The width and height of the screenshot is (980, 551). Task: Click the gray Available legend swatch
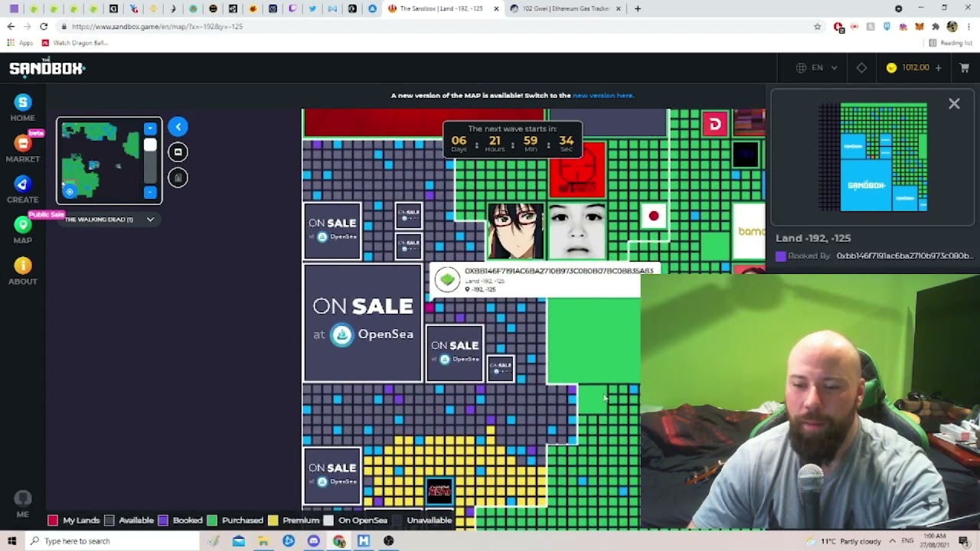109,520
